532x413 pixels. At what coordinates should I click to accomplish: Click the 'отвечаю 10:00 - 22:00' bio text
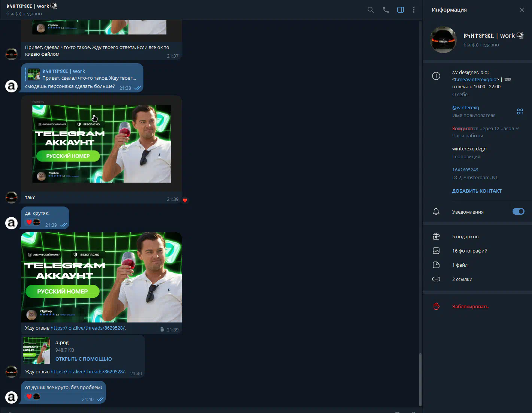point(476,86)
